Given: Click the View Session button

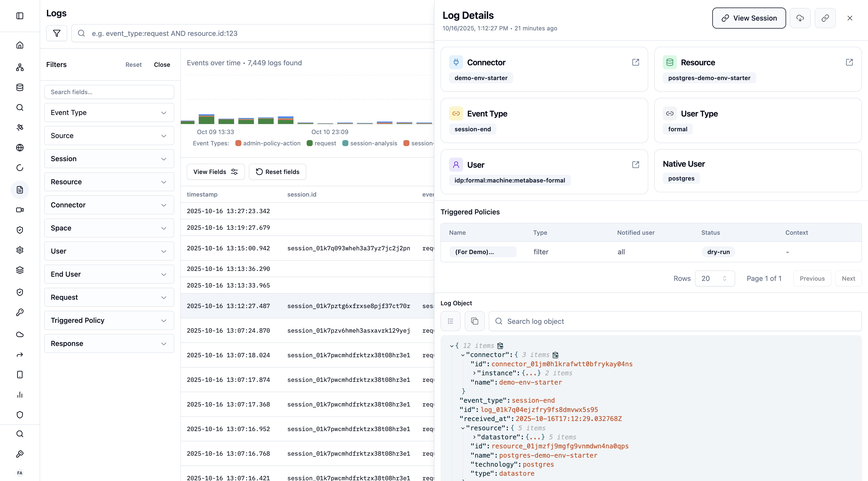Looking at the screenshot, I should pos(749,18).
